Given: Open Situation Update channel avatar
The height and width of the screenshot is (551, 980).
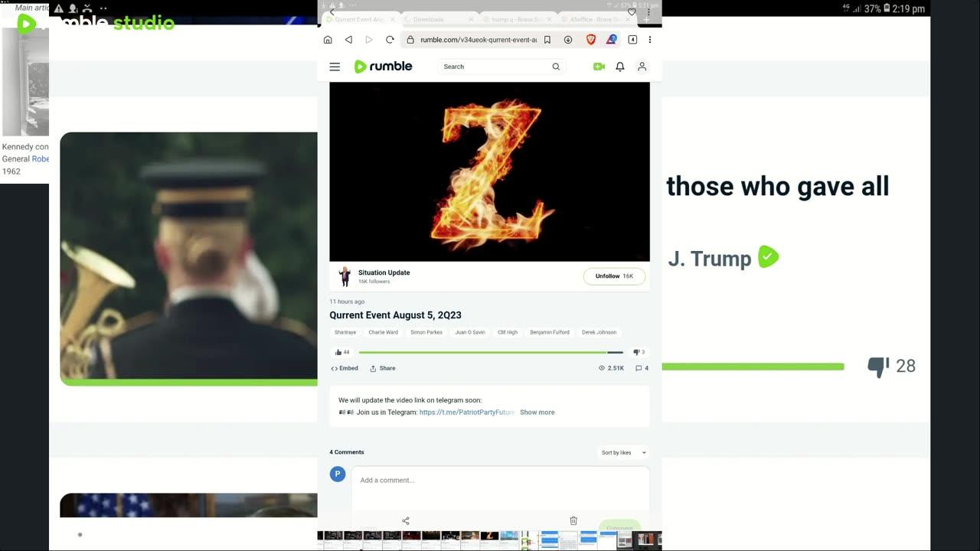Looking at the screenshot, I should tap(345, 276).
